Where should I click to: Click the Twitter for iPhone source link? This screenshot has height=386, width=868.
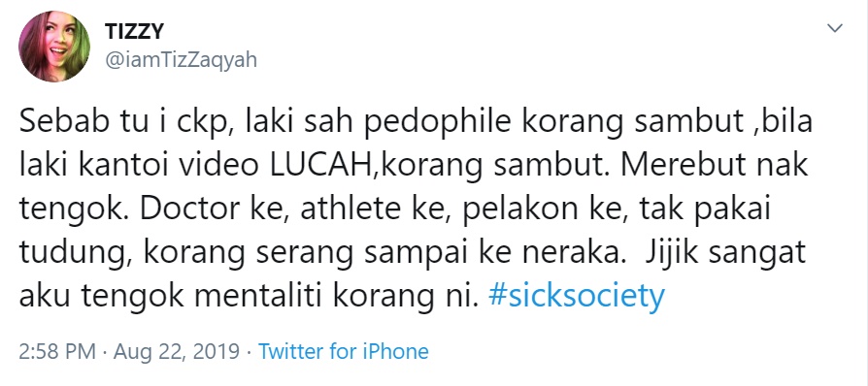(x=344, y=352)
